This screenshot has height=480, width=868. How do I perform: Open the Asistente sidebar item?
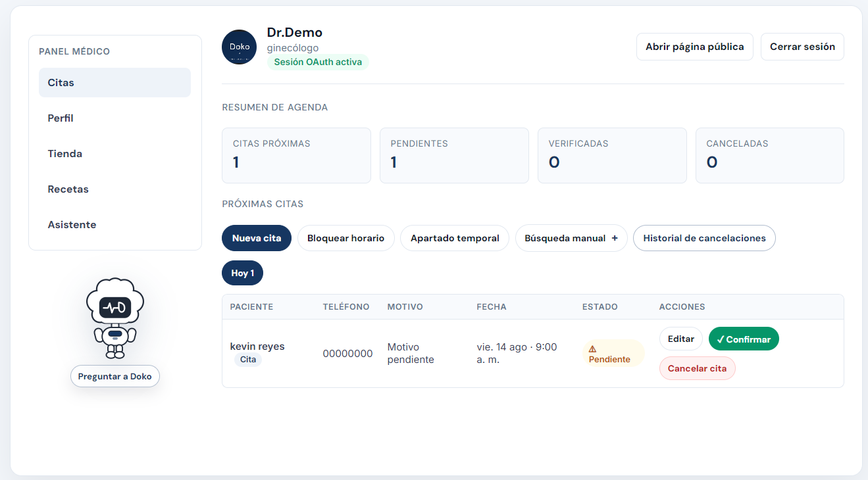(x=115, y=225)
